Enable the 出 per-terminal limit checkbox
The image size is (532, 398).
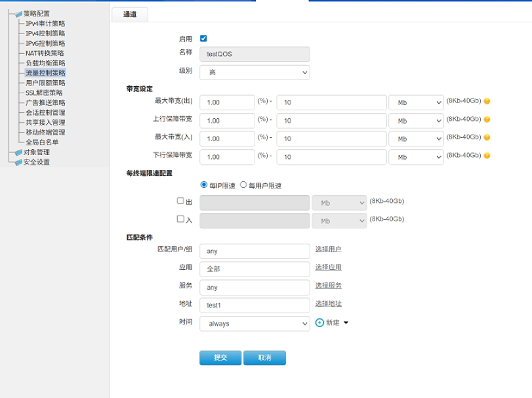coord(180,201)
